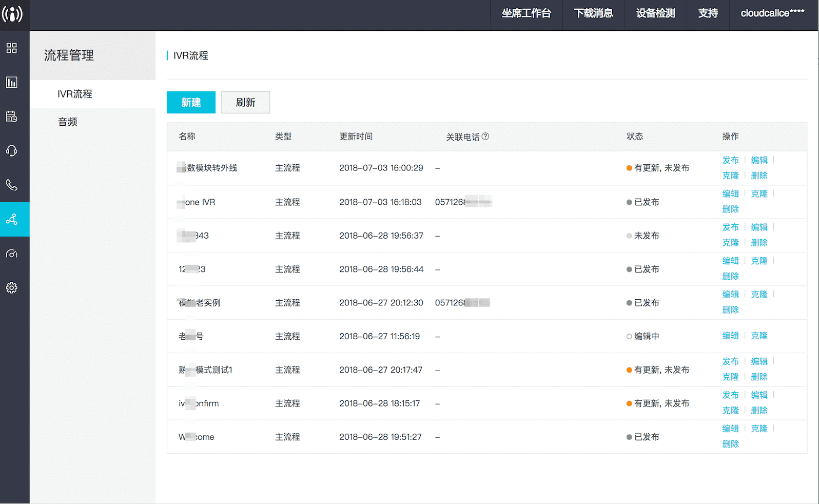Open 下载消息 in top navigation

pyautogui.click(x=594, y=13)
